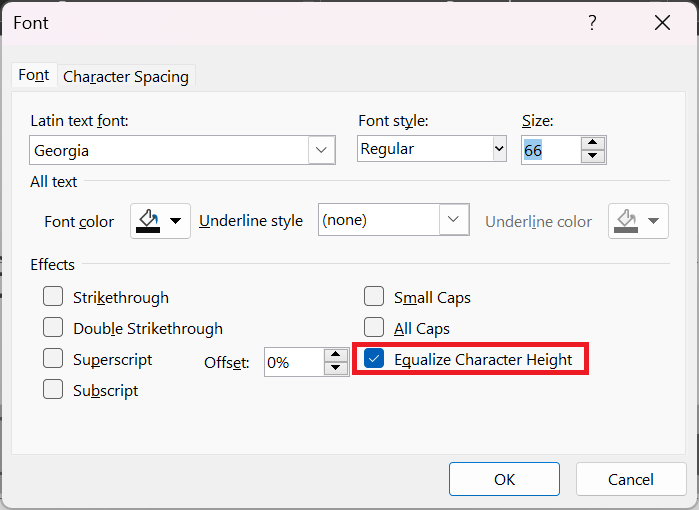The image size is (699, 510).
Task: Click the Size field showing 66
Action: [551, 150]
